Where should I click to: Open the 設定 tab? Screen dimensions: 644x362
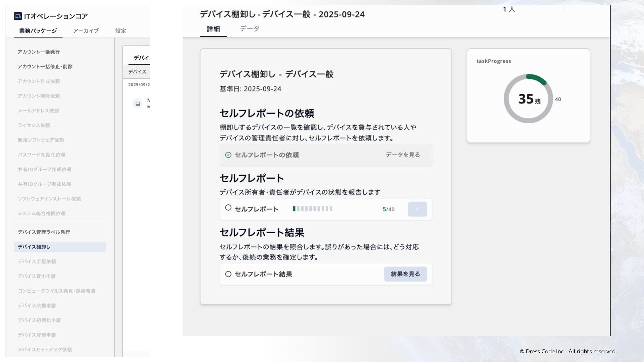coord(120,31)
